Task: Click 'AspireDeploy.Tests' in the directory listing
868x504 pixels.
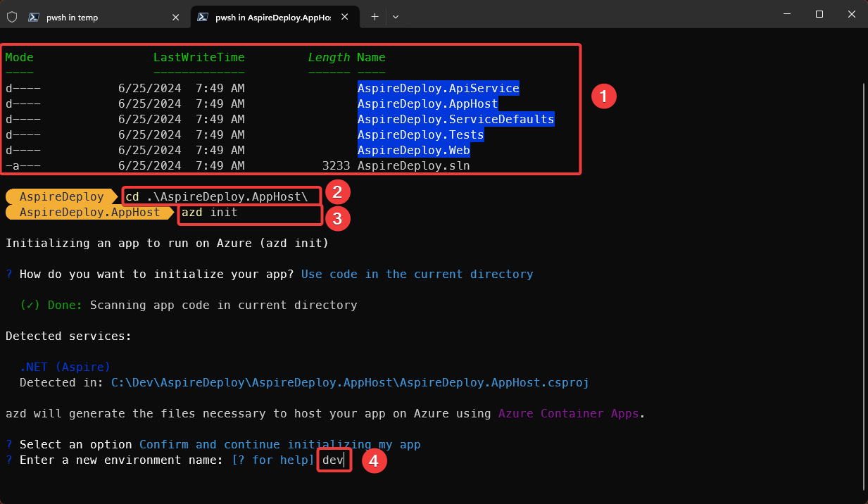Action: click(x=420, y=134)
